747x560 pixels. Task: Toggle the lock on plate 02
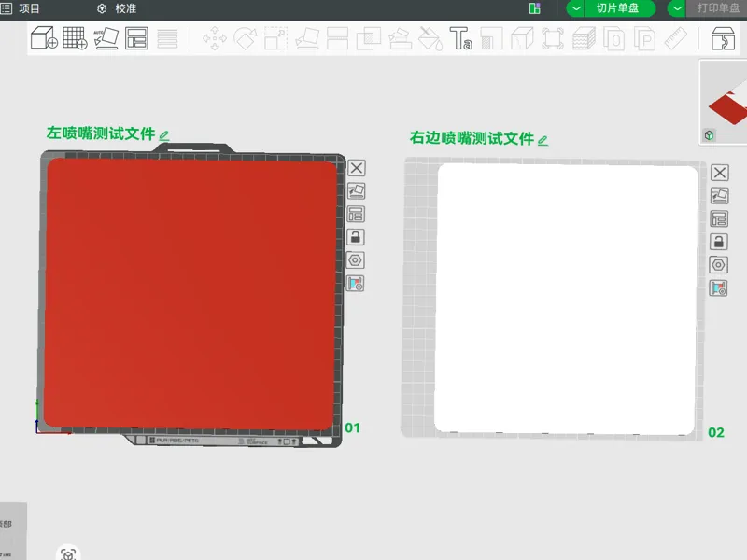click(719, 242)
